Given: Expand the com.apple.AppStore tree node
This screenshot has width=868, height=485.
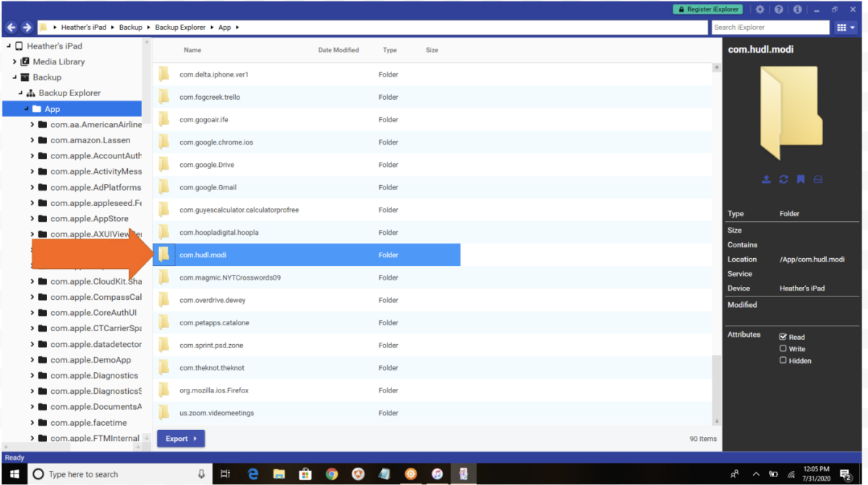Looking at the screenshot, I should (32, 218).
